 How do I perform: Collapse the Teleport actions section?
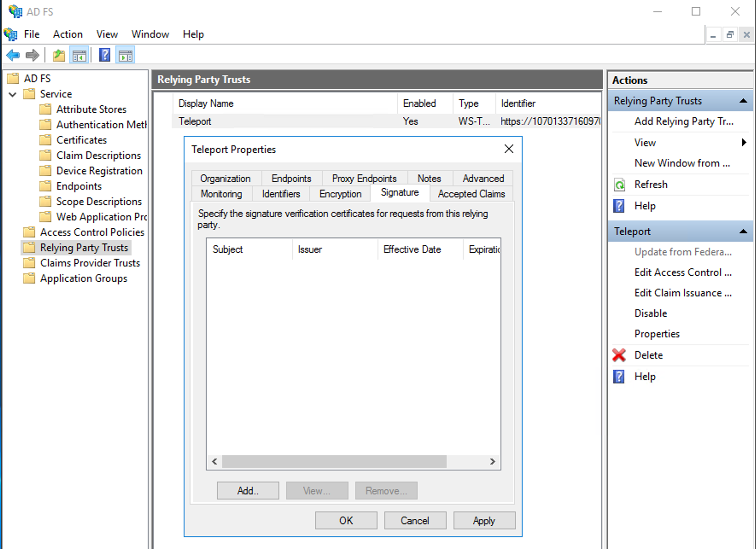click(x=743, y=231)
